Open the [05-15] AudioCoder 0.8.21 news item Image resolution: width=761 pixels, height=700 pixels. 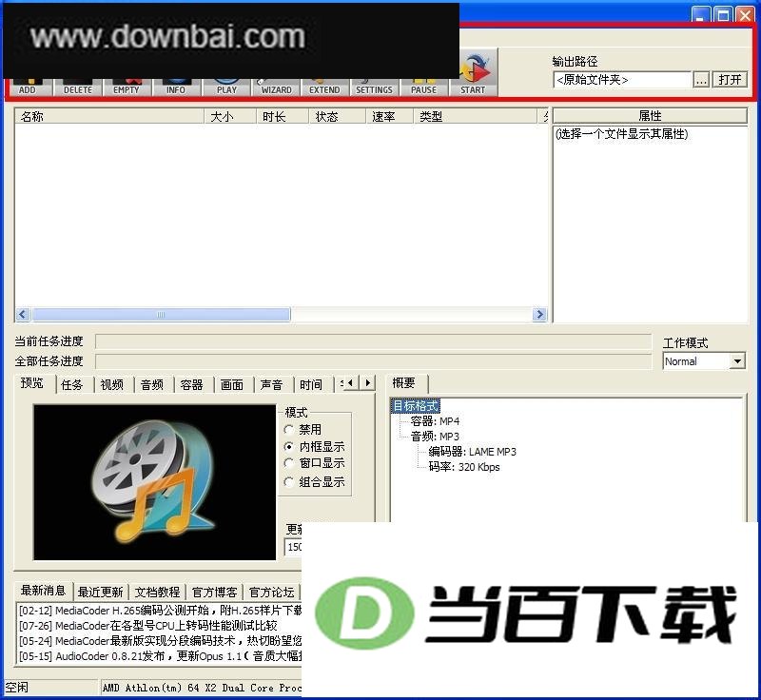coord(160,656)
